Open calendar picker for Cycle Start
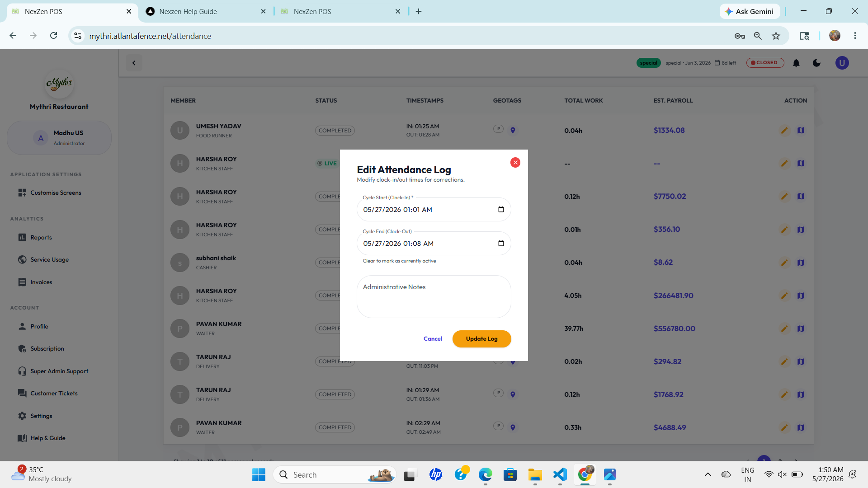Image resolution: width=868 pixels, height=488 pixels. pos(501,210)
